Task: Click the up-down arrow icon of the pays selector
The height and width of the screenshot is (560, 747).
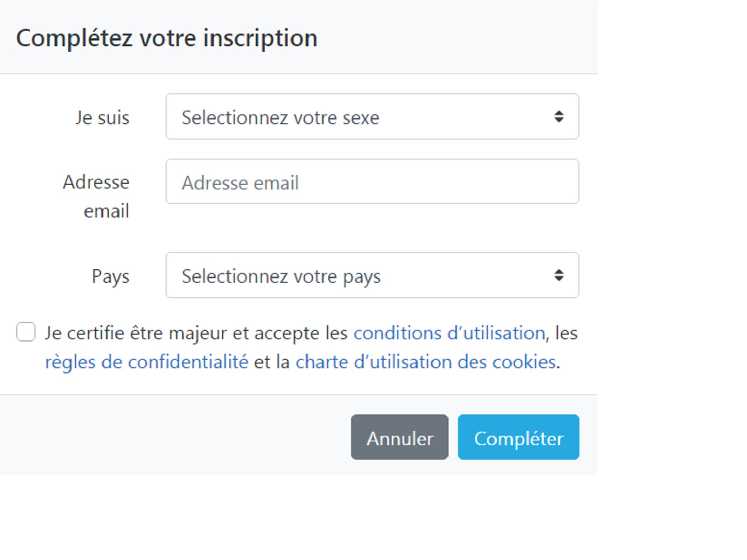Action: pyautogui.click(x=558, y=275)
